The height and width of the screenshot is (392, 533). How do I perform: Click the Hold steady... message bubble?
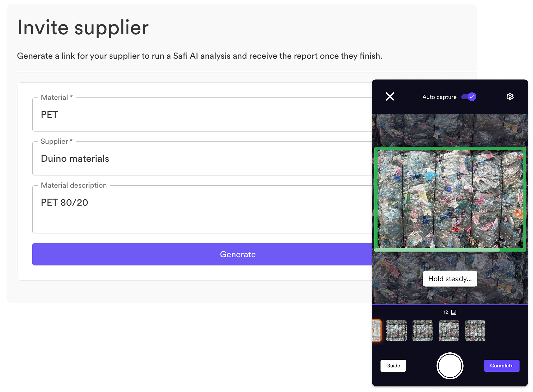click(x=450, y=279)
